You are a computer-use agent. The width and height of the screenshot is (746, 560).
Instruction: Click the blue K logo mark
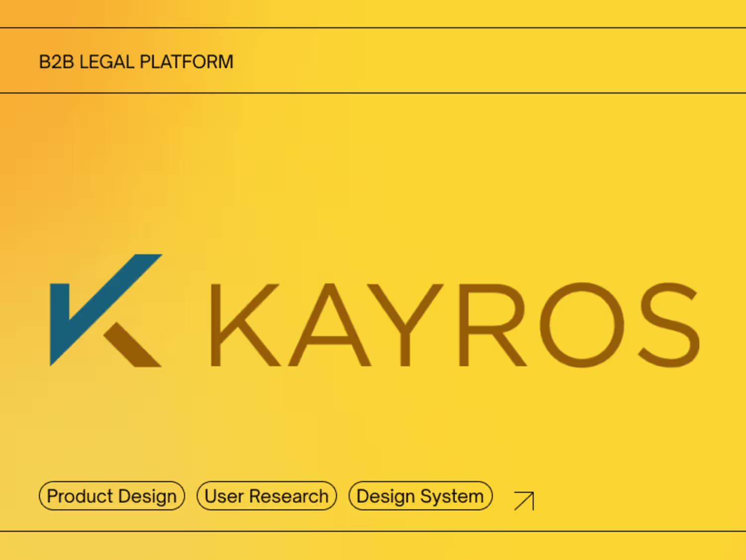[x=106, y=310]
